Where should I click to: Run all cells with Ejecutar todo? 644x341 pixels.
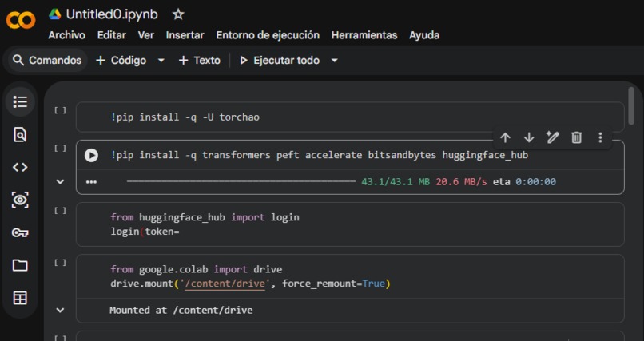coord(280,61)
